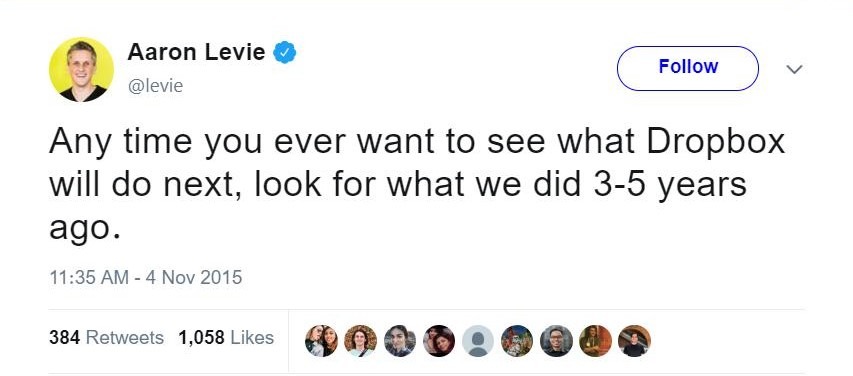
Task: Open liker avatar of man with glasses
Action: tap(556, 341)
